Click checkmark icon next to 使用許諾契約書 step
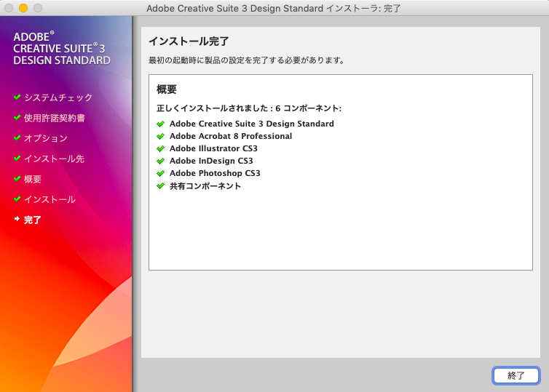This screenshot has height=392, width=549. tap(17, 118)
